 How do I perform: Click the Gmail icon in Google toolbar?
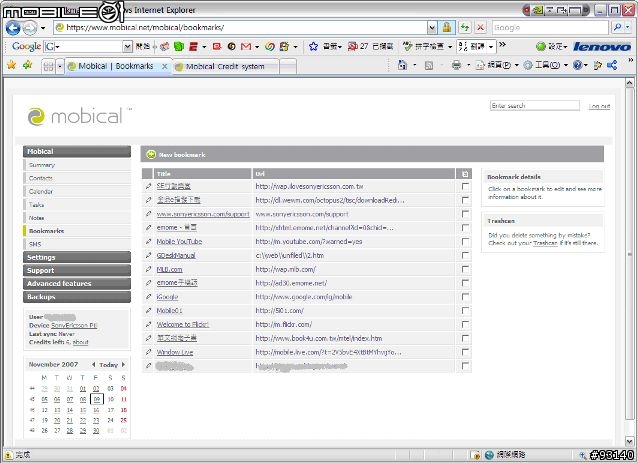click(x=246, y=46)
